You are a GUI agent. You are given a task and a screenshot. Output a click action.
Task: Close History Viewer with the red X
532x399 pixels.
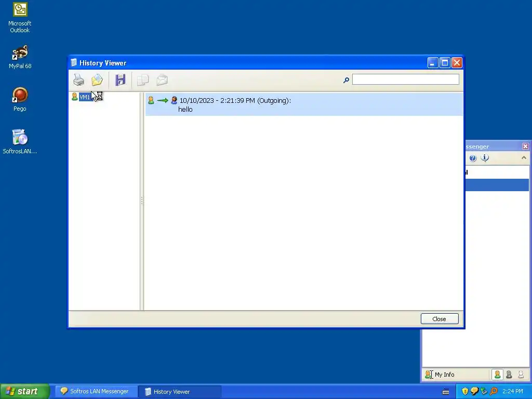(x=457, y=63)
